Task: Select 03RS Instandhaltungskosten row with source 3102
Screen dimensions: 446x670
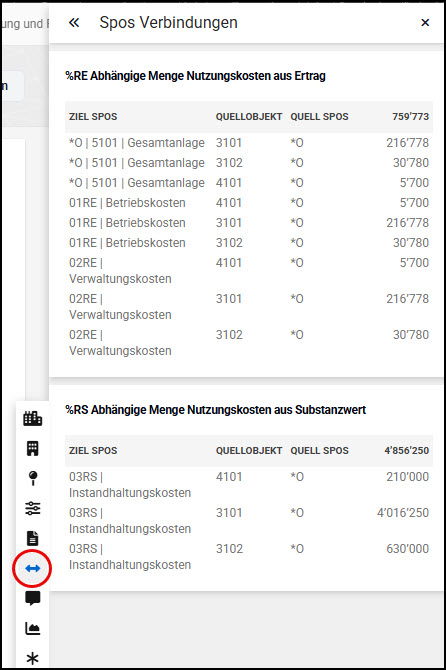Action: [x=249, y=557]
